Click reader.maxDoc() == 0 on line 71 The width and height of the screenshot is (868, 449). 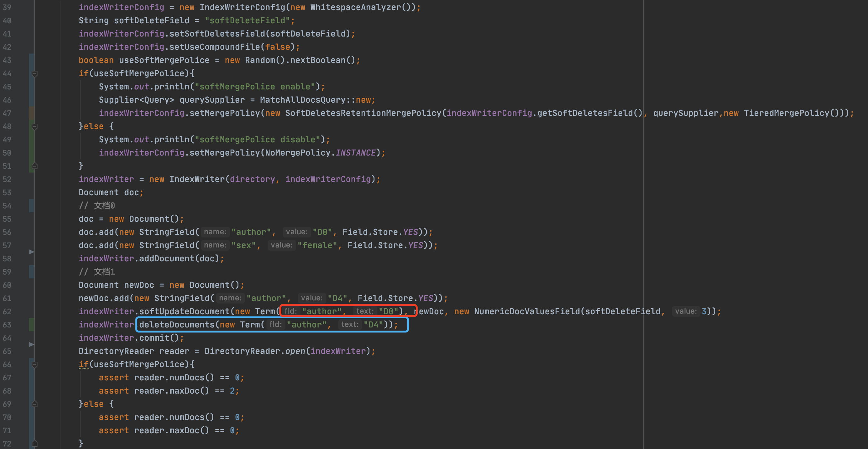click(184, 430)
